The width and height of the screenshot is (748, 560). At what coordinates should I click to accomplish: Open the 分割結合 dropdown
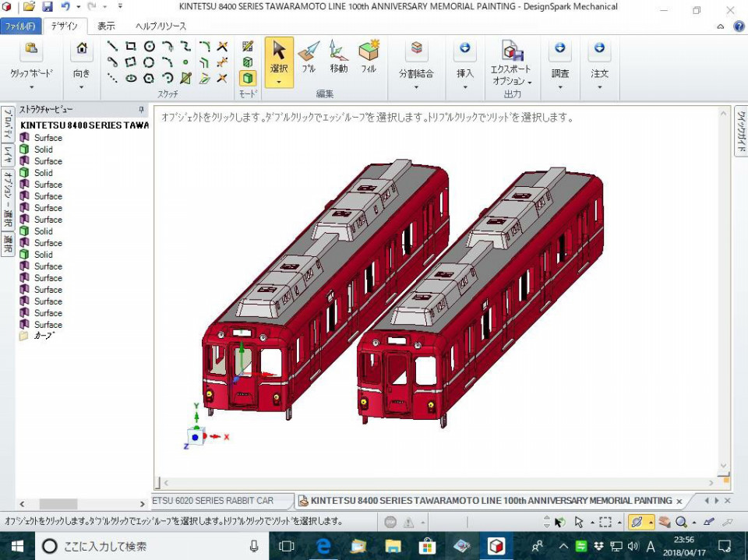pyautogui.click(x=416, y=87)
